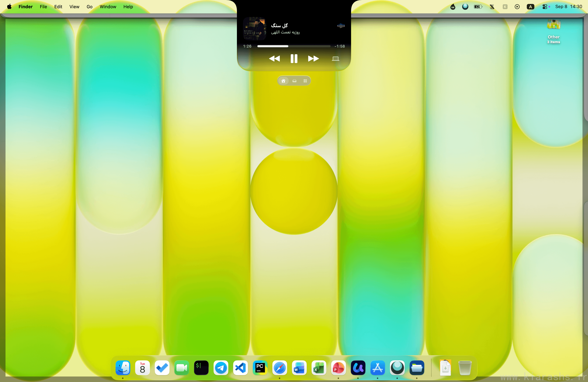Click the laptop audio output icon
Image resolution: width=588 pixels, height=382 pixels.
coord(335,59)
